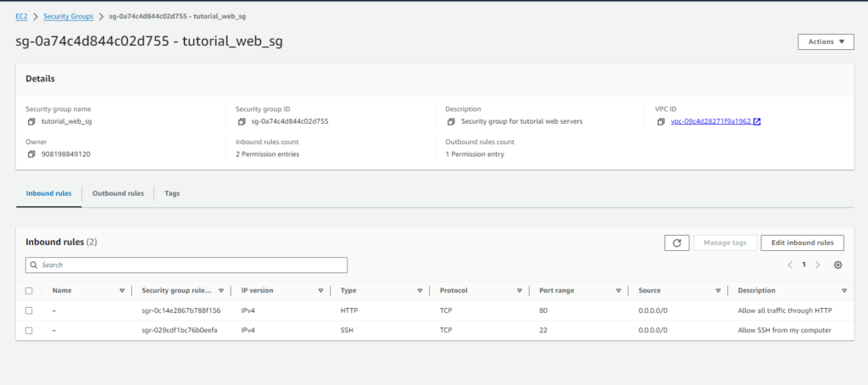The width and height of the screenshot is (868, 385).
Task: Click Edit inbound rules button
Action: [x=802, y=243]
